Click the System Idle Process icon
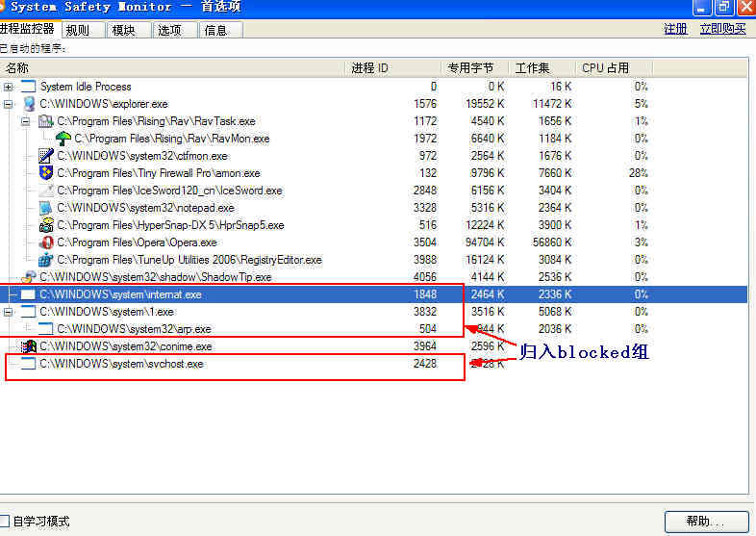 coord(28,87)
